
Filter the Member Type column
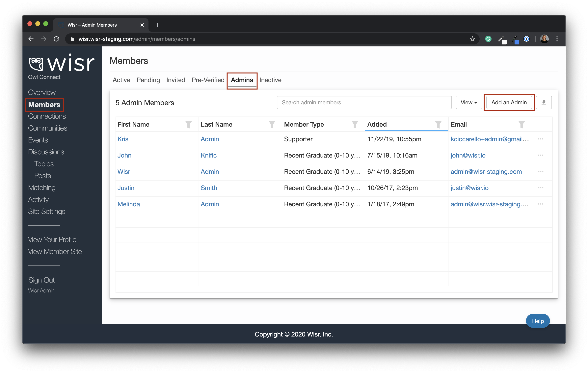[x=355, y=124]
